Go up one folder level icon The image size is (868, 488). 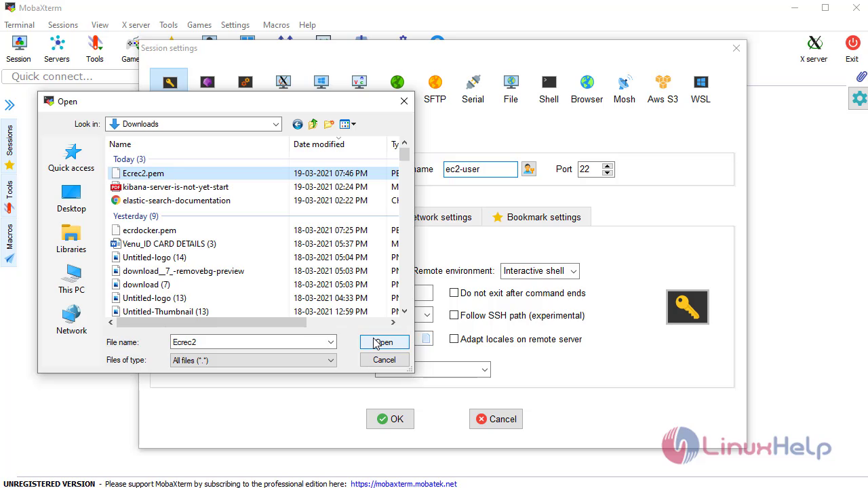pos(313,124)
